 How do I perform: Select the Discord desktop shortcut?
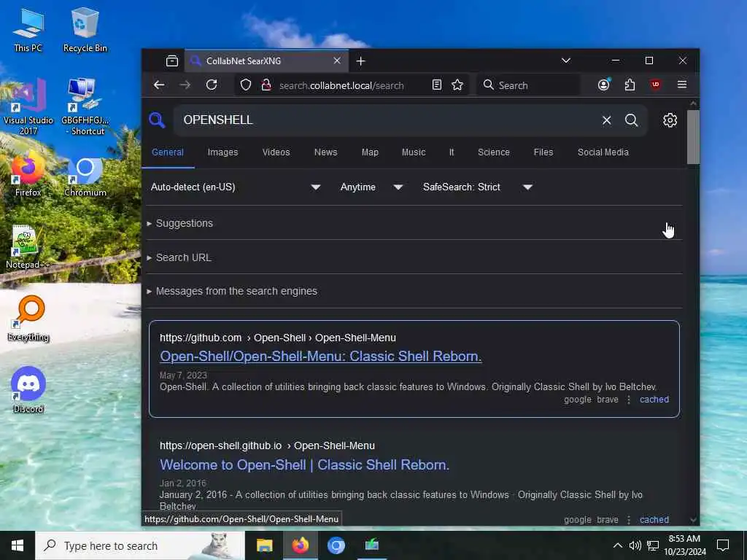click(x=28, y=390)
